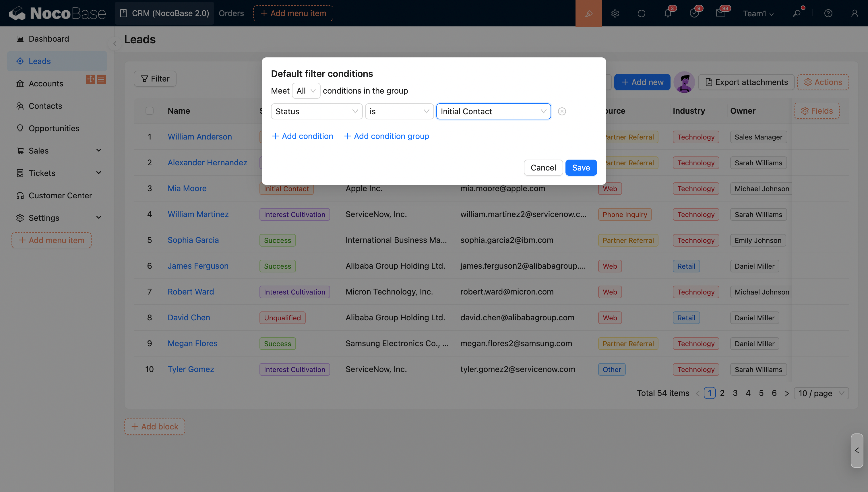
Task: Click Add condition group link
Action: 386,136
